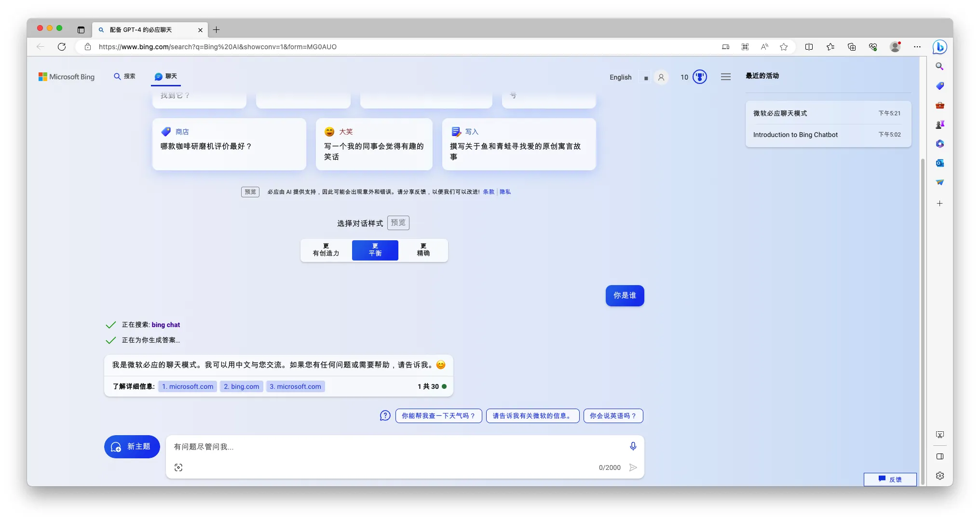Click the 反馈 feedback button
This screenshot has width=980, height=522.
pyautogui.click(x=890, y=479)
